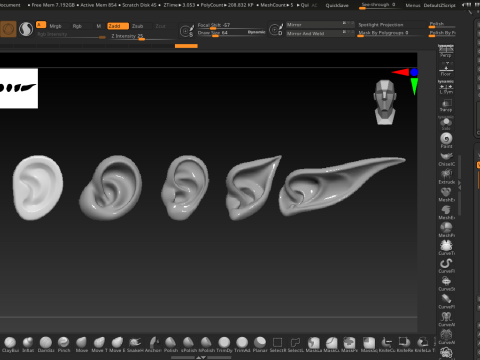Select the Polish brush
The width and height of the screenshot is (480, 360).
(171, 344)
